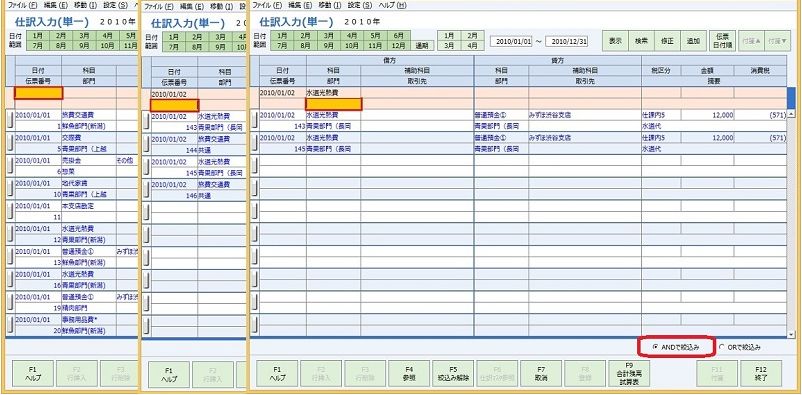Exit with the F12 終了 button

click(761, 374)
